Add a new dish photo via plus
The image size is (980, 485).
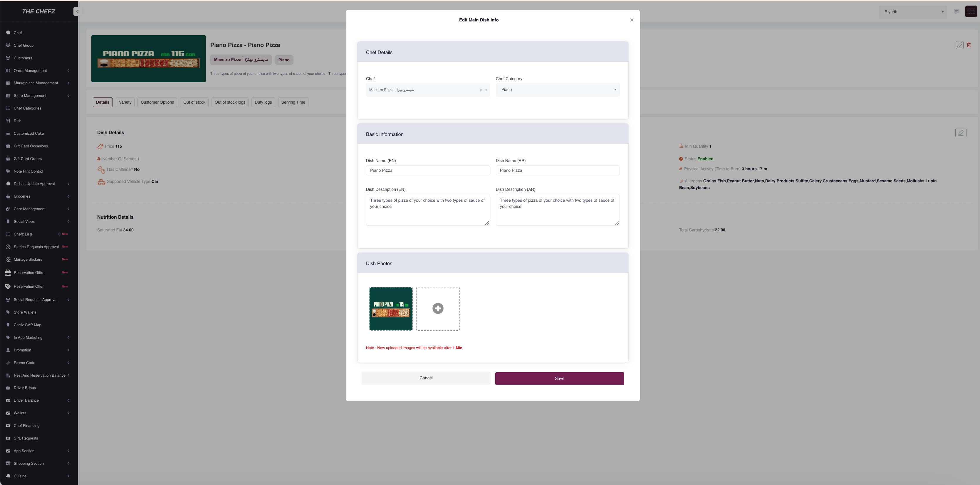click(438, 309)
